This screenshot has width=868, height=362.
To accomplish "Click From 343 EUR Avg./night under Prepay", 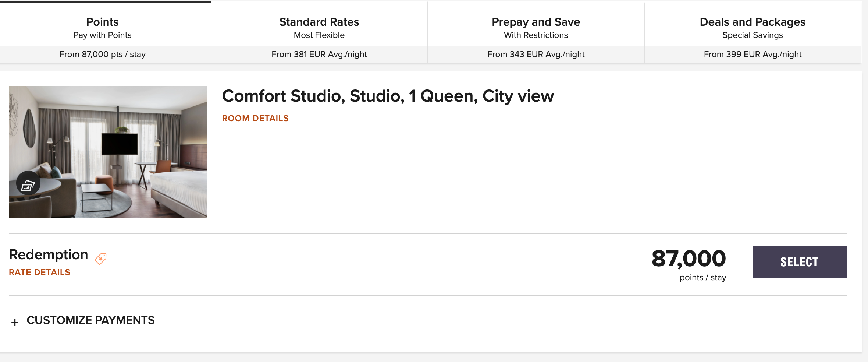I will [536, 54].
